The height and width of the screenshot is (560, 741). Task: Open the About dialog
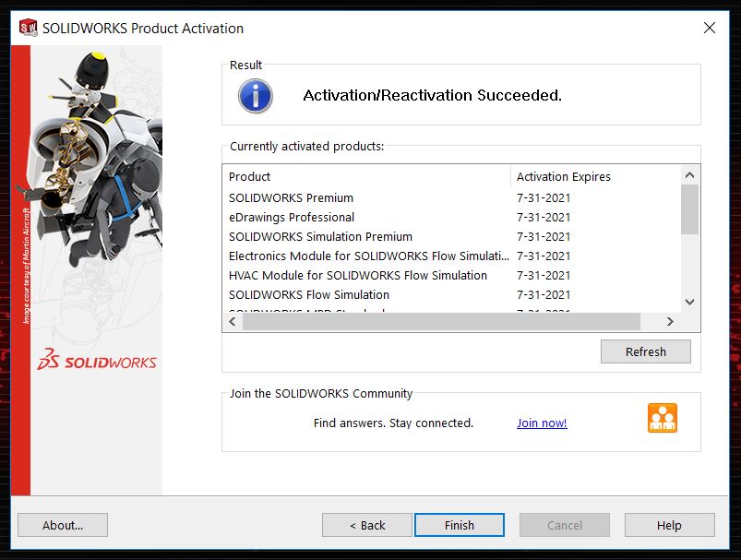(x=63, y=525)
